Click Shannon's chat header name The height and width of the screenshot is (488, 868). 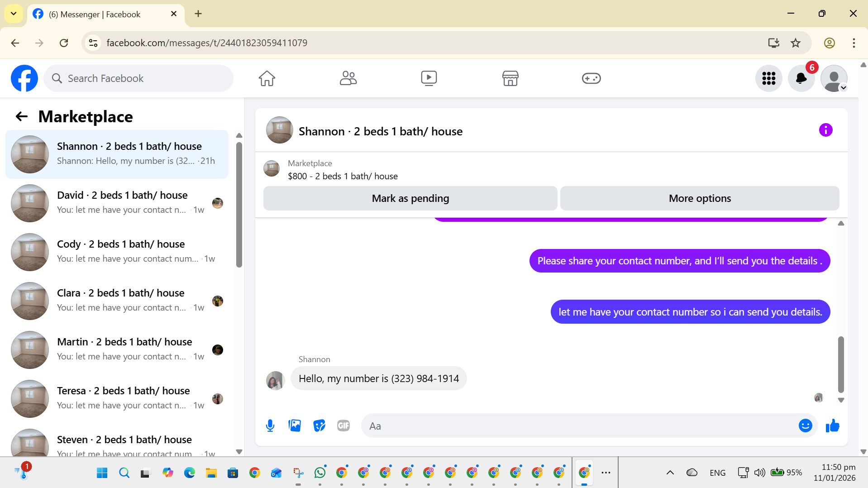(381, 131)
